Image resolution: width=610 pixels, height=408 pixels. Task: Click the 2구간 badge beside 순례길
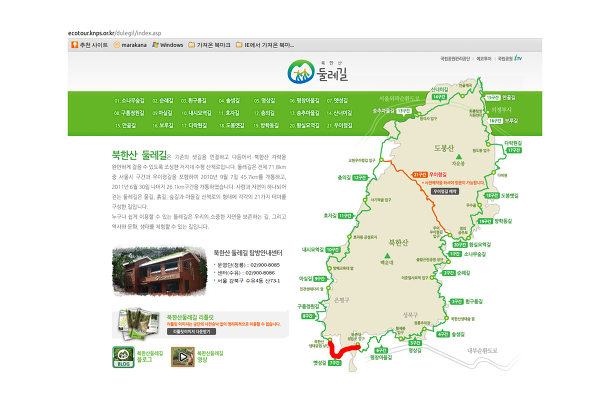449,273
